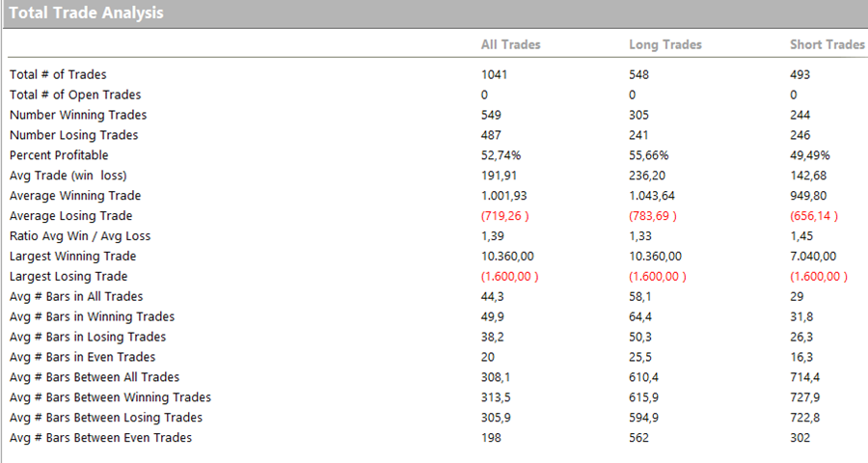
Task: Select the 7.040,00 short largest winning trade
Action: [813, 257]
